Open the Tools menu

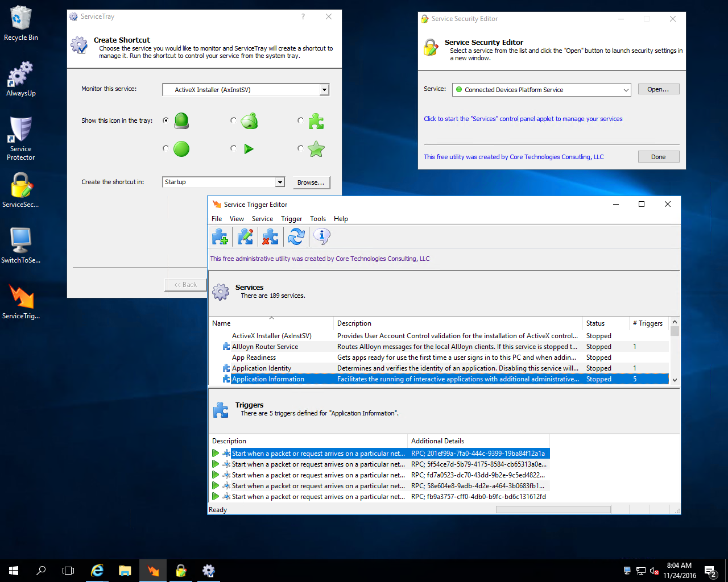click(318, 219)
